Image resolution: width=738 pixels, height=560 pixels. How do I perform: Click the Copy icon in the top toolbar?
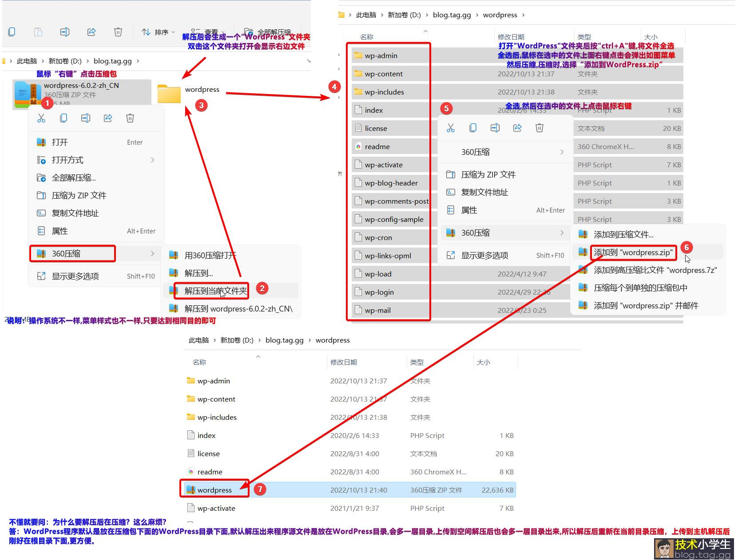(x=12, y=32)
